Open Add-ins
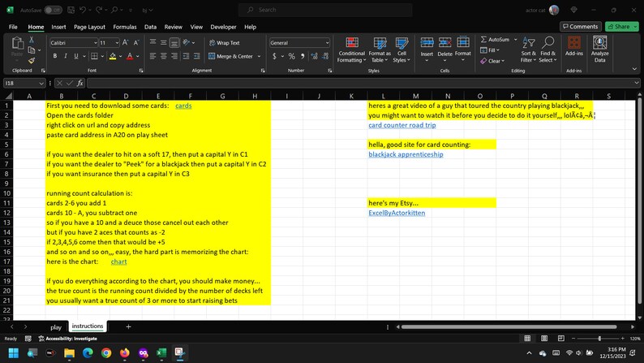644x363 pixels. (573, 46)
